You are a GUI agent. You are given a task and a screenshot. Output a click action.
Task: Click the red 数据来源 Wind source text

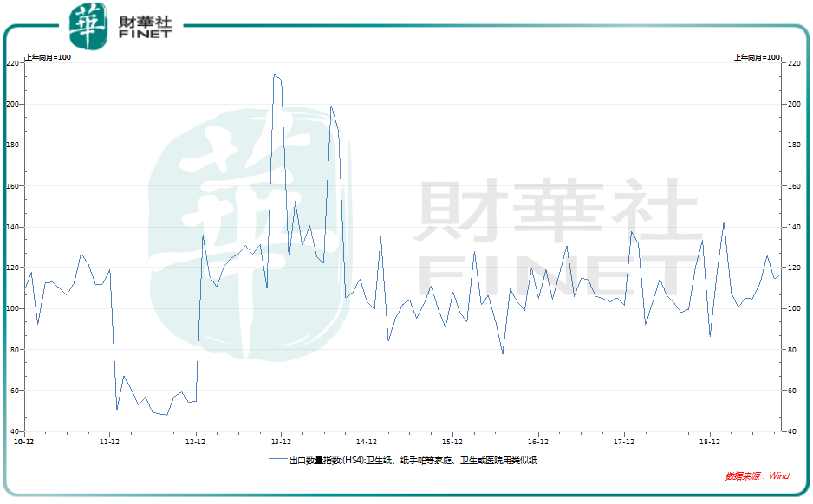click(x=757, y=476)
